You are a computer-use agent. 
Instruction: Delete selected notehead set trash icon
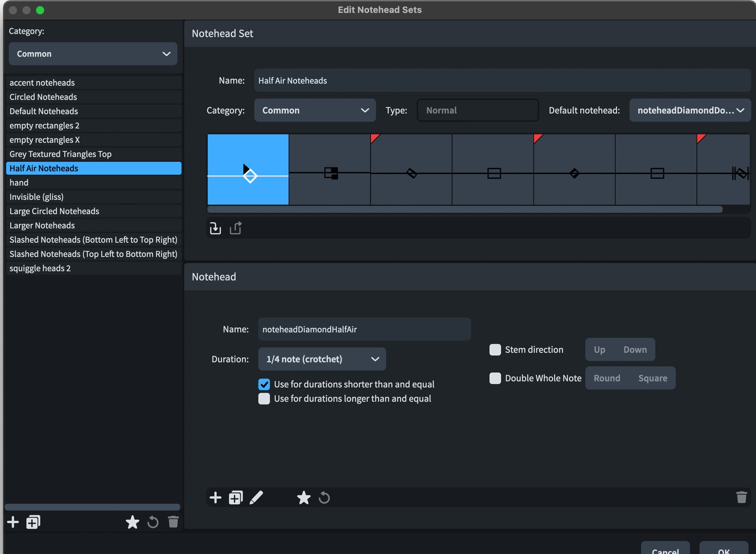click(173, 522)
